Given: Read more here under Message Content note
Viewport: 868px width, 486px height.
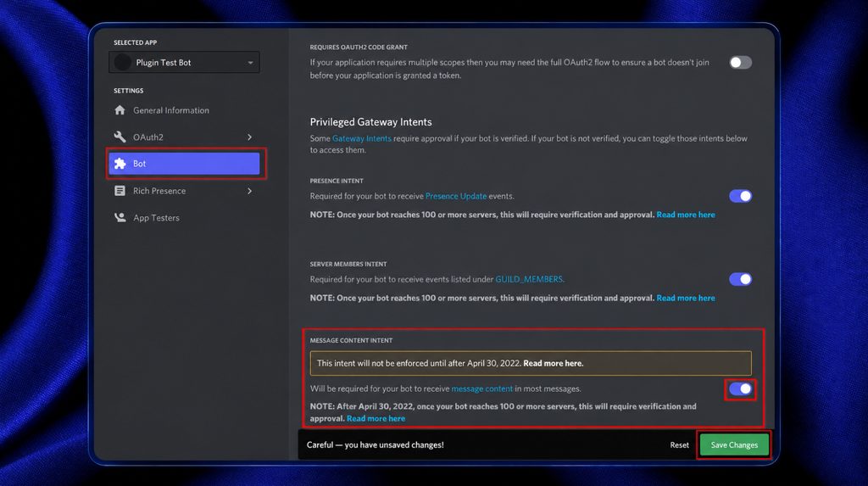Looking at the screenshot, I should (x=376, y=419).
